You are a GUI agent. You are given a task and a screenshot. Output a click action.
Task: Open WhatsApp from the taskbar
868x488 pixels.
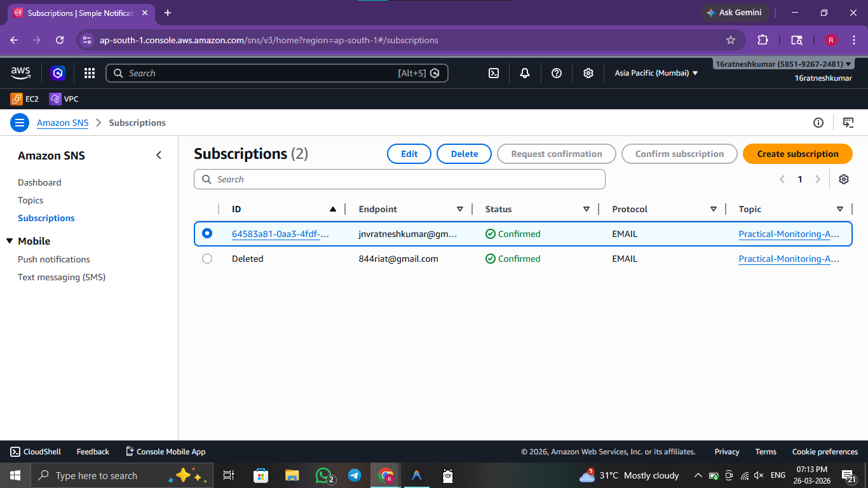325,475
